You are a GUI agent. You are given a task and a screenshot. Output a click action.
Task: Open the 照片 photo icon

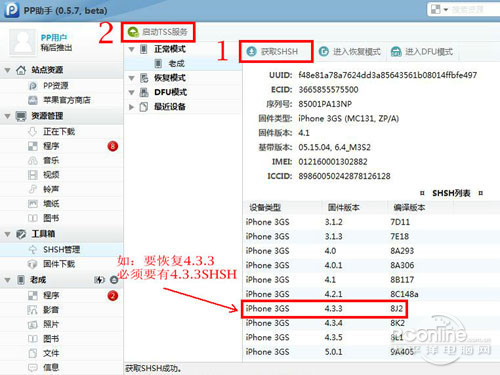[33, 324]
